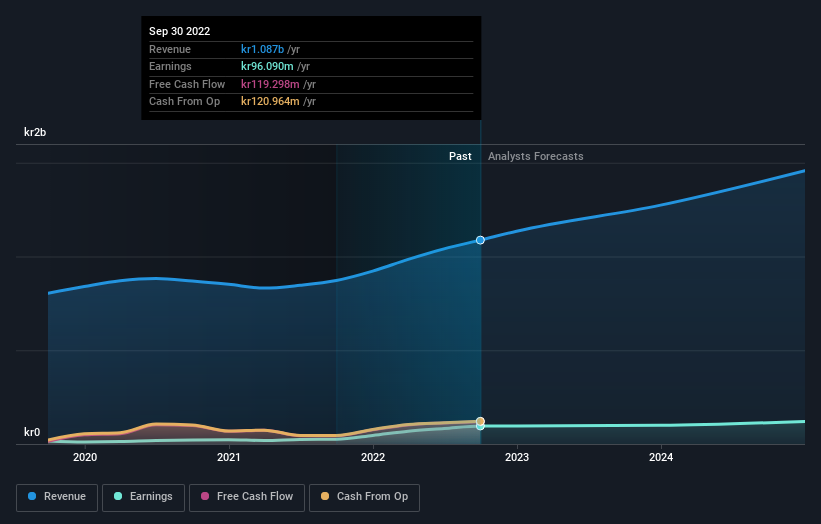
Task: Click the Past label on chart
Action: point(460,157)
